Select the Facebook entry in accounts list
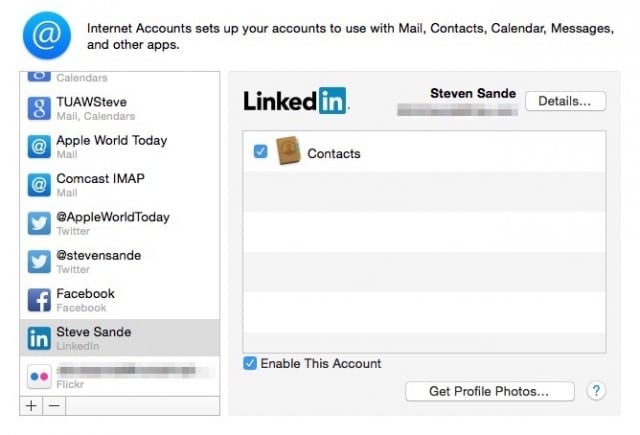 click(x=120, y=299)
